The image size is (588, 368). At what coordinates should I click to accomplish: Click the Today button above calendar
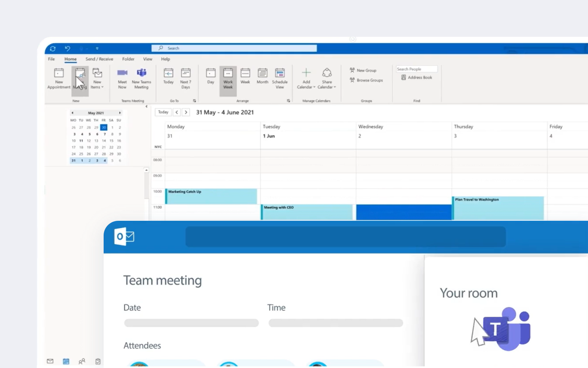pyautogui.click(x=163, y=112)
